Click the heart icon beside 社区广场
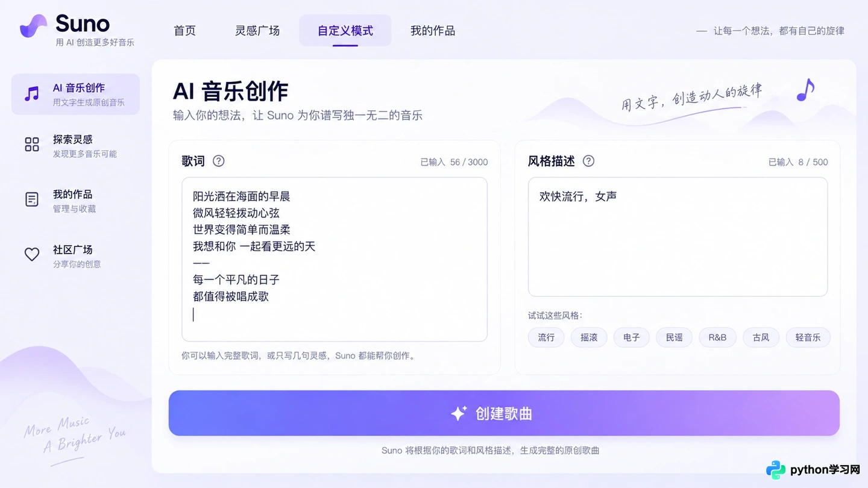This screenshot has width=868, height=488. pos(32,254)
